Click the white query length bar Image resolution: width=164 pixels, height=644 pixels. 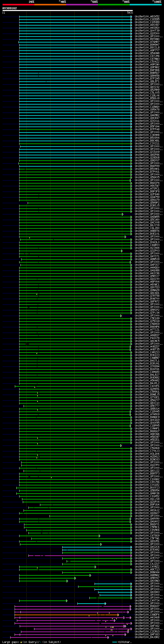(x=67, y=11)
